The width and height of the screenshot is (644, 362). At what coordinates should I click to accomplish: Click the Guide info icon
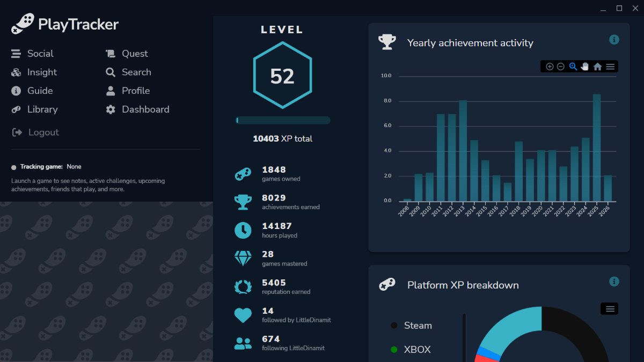click(16, 91)
